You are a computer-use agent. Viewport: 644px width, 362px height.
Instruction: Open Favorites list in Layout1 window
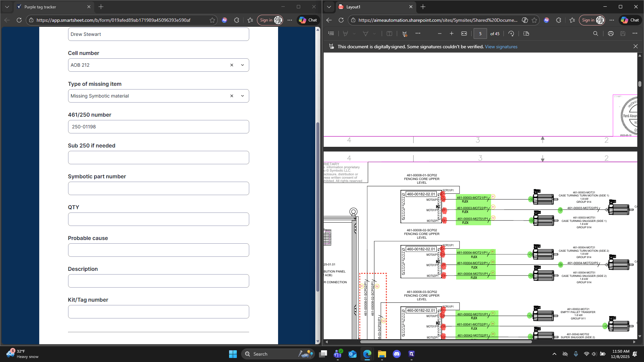pos(572,20)
